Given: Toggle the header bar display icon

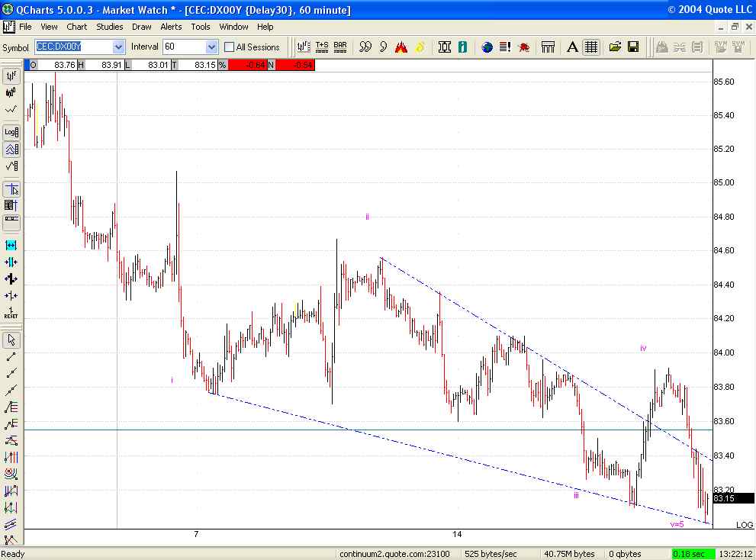Looking at the screenshot, I should pyautogui.click(x=11, y=222).
